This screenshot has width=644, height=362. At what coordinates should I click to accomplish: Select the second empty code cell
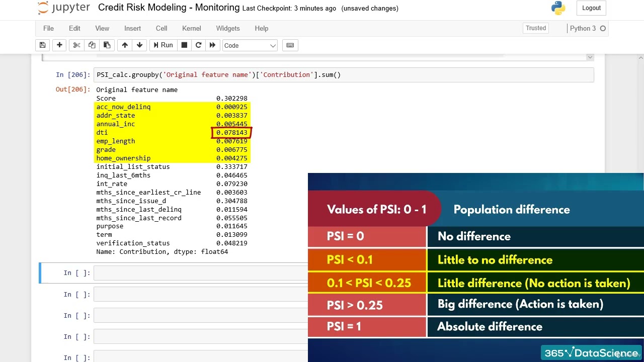[x=200, y=294]
